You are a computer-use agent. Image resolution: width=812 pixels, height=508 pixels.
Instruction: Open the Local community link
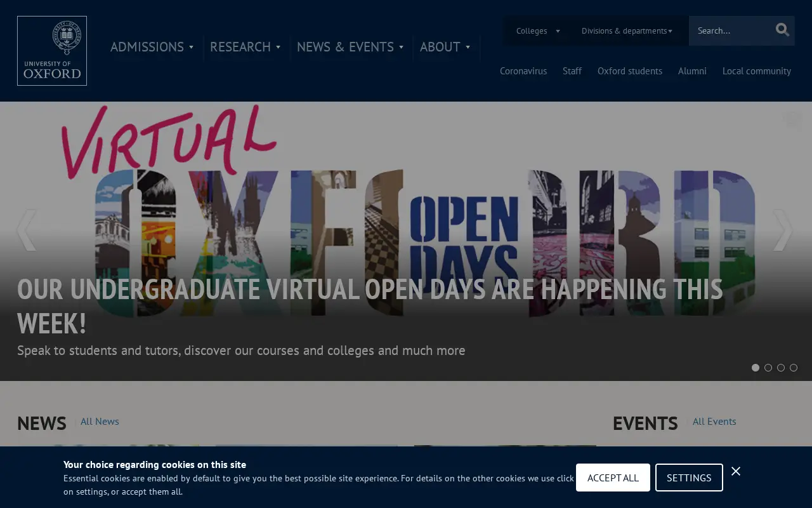[757, 71]
